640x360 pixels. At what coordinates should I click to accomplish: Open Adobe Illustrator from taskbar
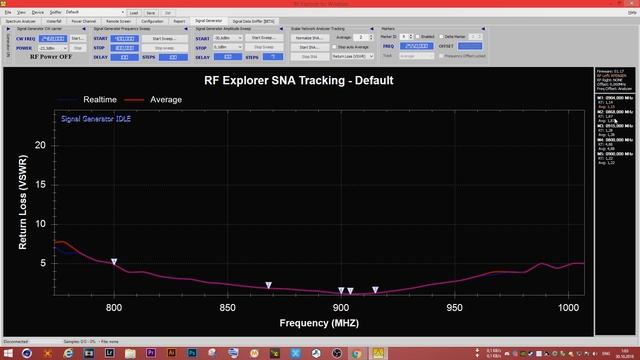171,353
